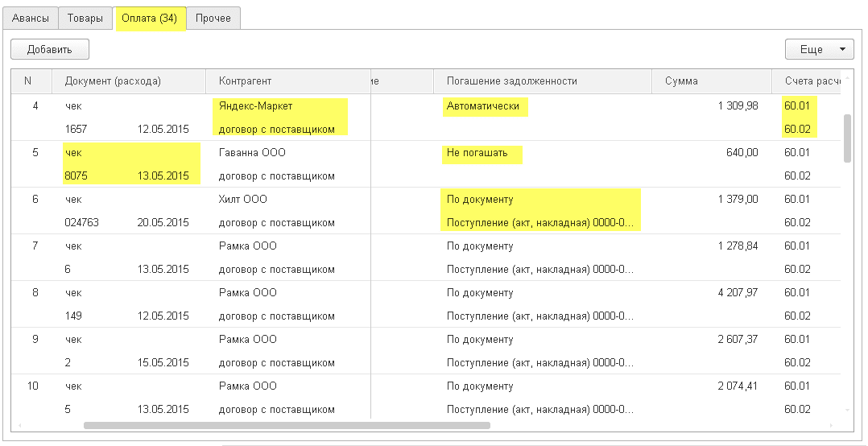Click check number 8075 in row 5
Screen dimensions: 868x446
(76, 176)
